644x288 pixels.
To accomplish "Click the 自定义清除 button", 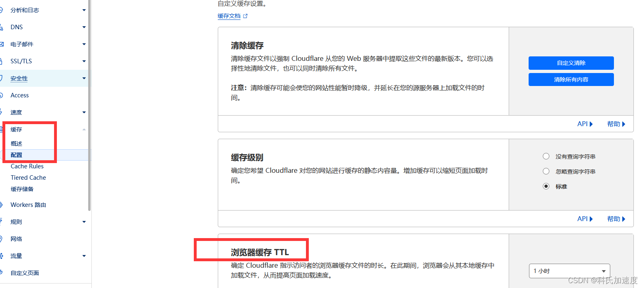I will click(571, 63).
